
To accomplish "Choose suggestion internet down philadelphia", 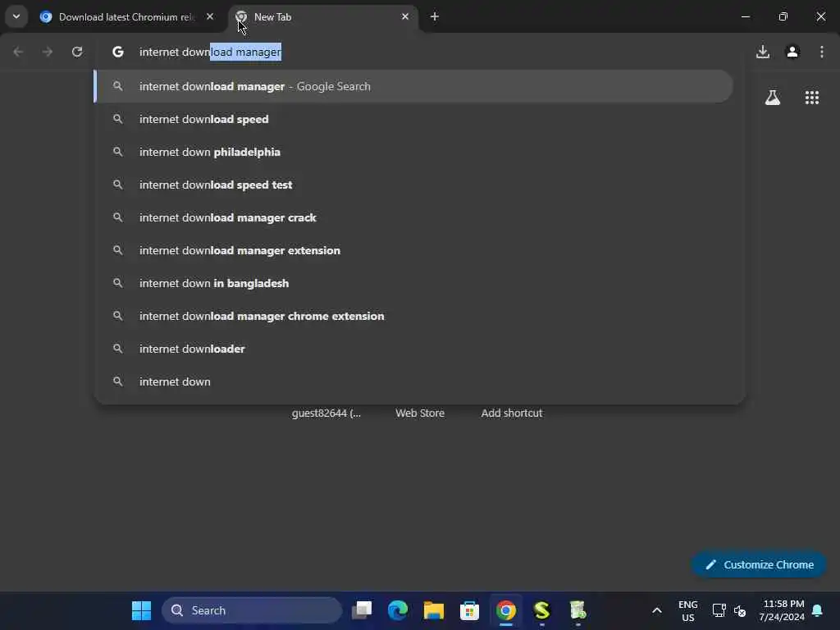I will click(413, 152).
